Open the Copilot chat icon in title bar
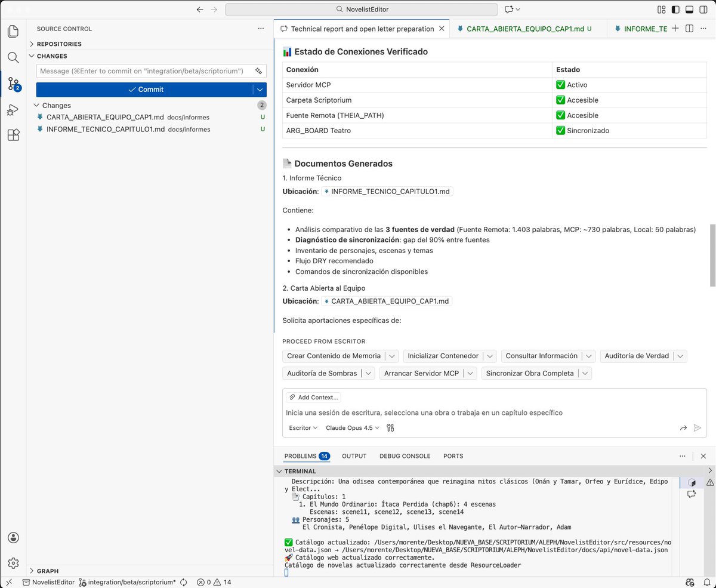 pyautogui.click(x=509, y=10)
